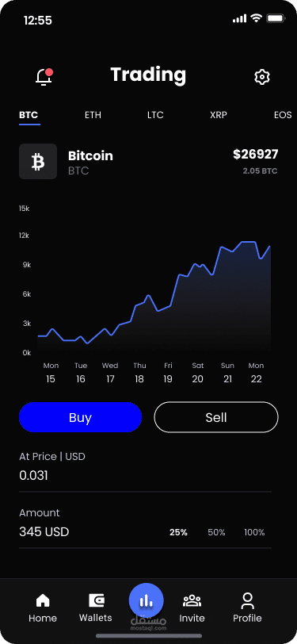Select the EOS tab
297x644 pixels.
[x=283, y=115]
